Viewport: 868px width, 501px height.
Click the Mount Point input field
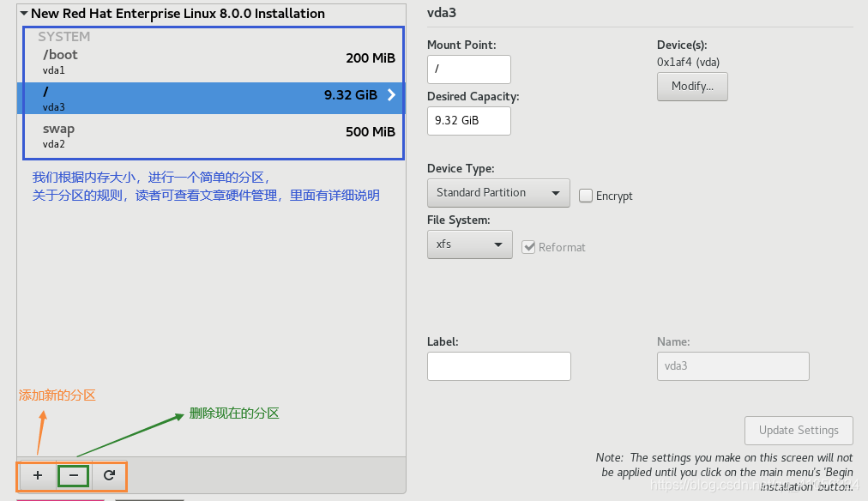(x=469, y=69)
